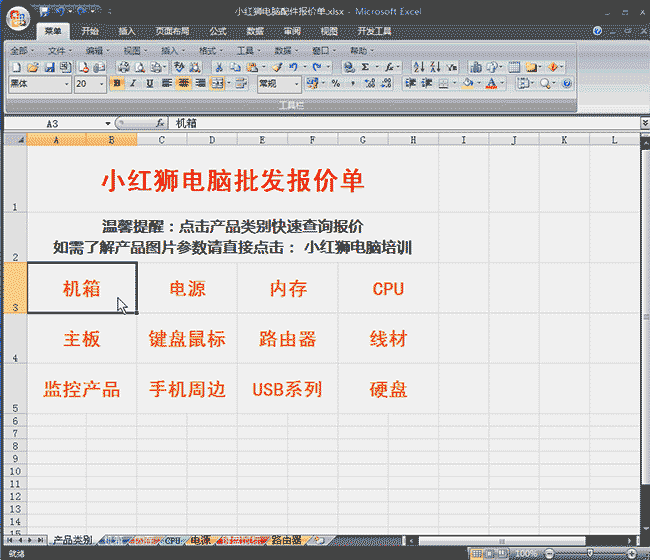Open the font size dropdown
The width and height of the screenshot is (650, 560).
pos(101,84)
